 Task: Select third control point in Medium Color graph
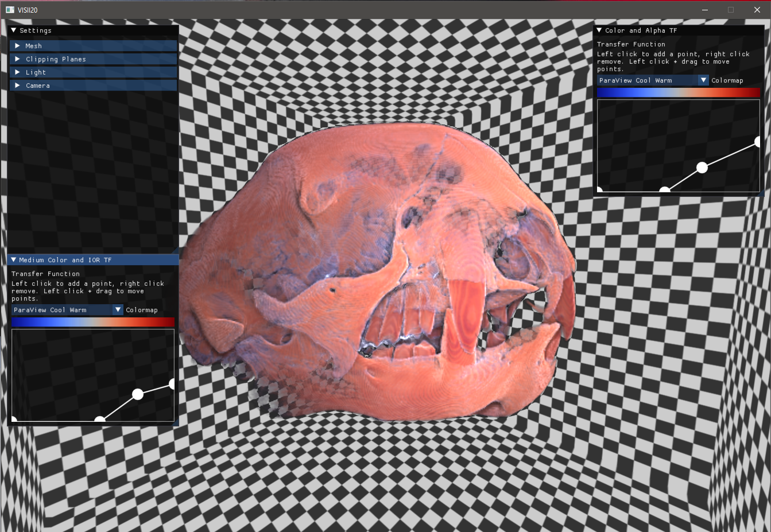138,394
